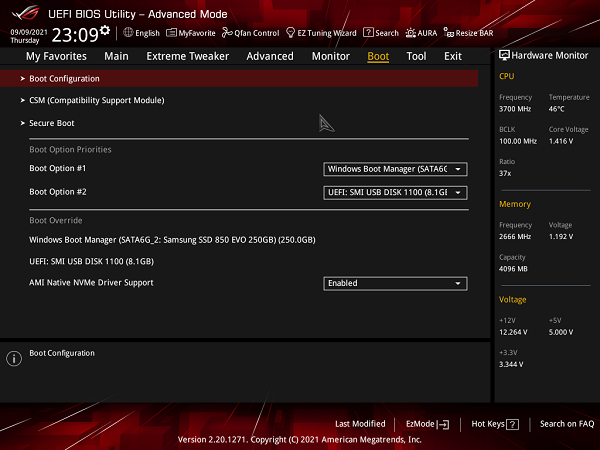Open Boot Option #1 dropdown
Viewport: 600px width, 450px height.
pos(395,169)
